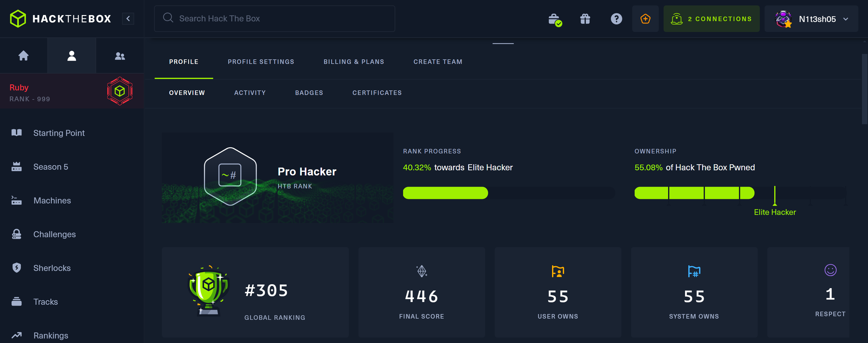Click the ownership progress bar
Screen dimensions: 868x343
click(x=740, y=193)
